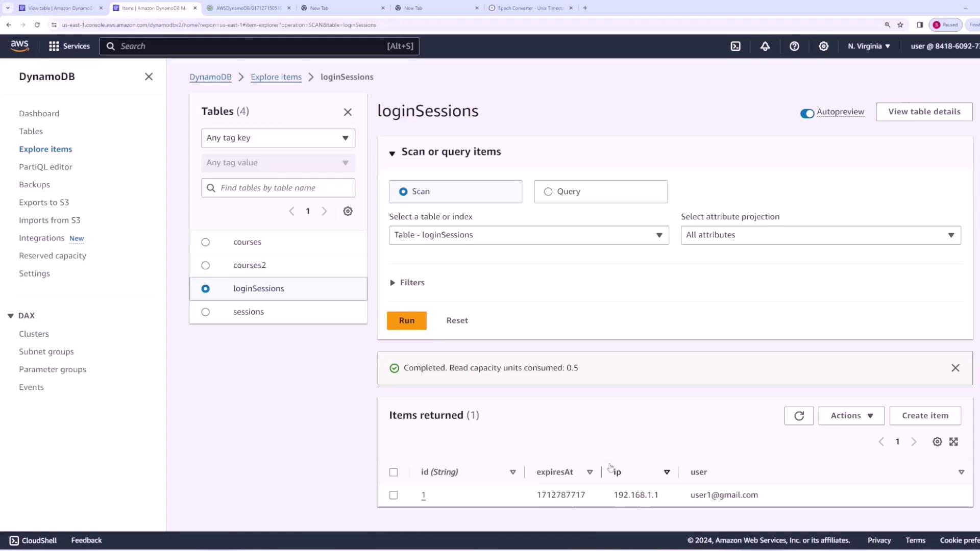Image resolution: width=980 pixels, height=551 pixels.
Task: Go to previous items page
Action: [x=881, y=442]
